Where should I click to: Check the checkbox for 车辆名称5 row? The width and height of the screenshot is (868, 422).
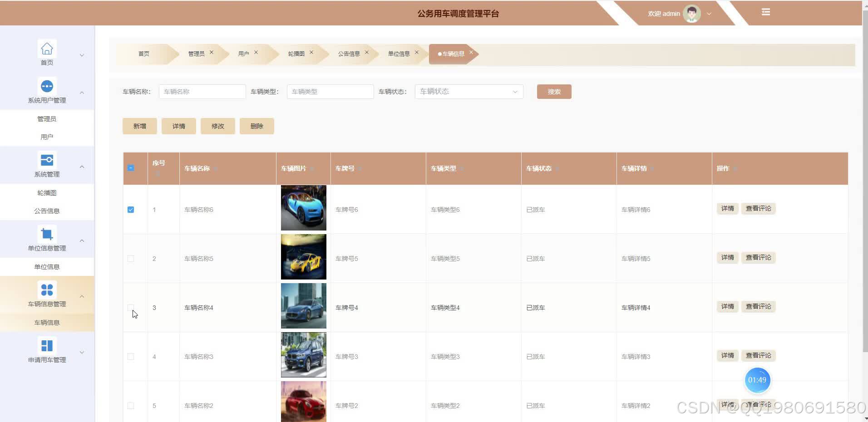point(131,258)
